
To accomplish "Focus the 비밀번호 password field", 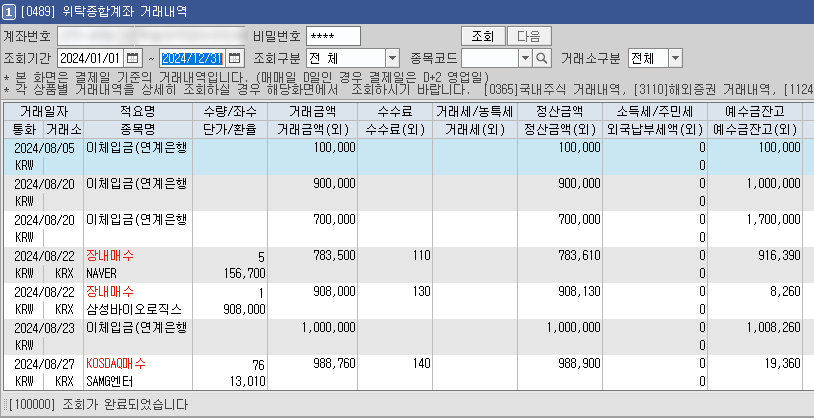I will pyautogui.click(x=333, y=36).
